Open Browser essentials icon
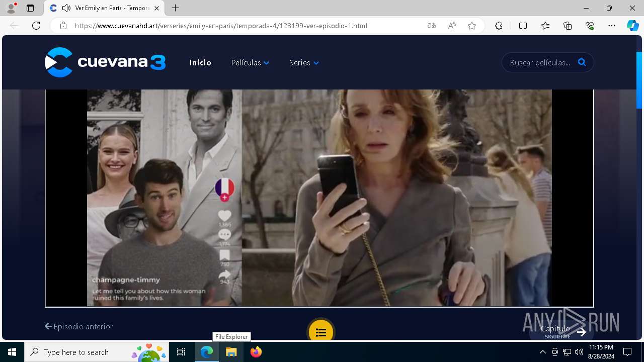Image resolution: width=644 pixels, height=362 pixels. [x=590, y=26]
